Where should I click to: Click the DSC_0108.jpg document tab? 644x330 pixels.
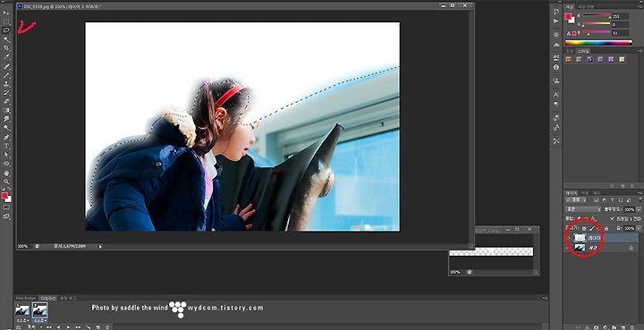[63, 6]
